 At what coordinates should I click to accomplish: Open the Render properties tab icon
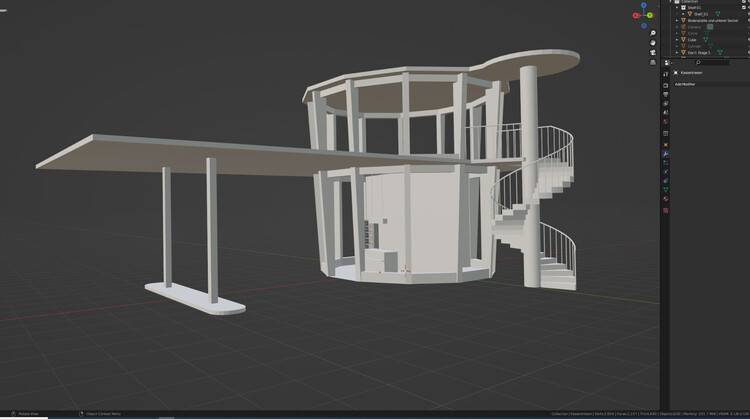click(x=666, y=86)
